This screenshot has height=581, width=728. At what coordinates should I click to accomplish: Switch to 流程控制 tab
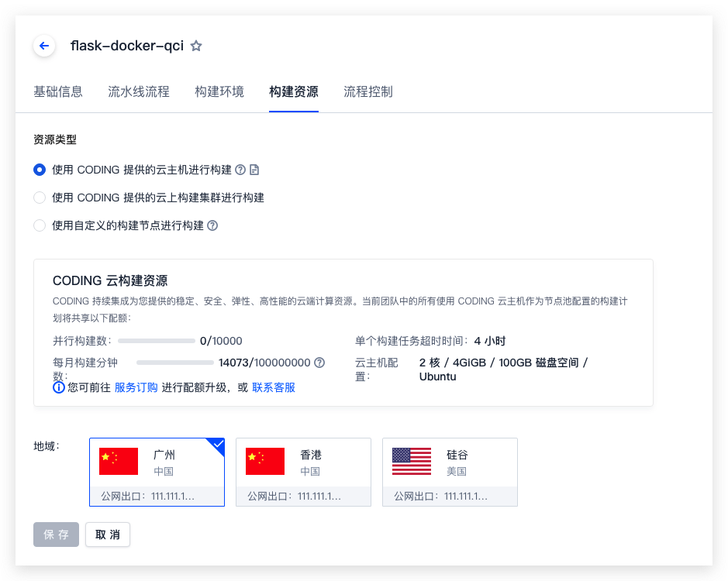[x=368, y=91]
